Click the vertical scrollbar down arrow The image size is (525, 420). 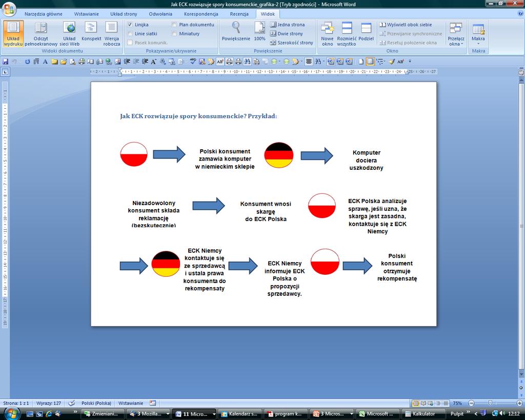[521, 374]
